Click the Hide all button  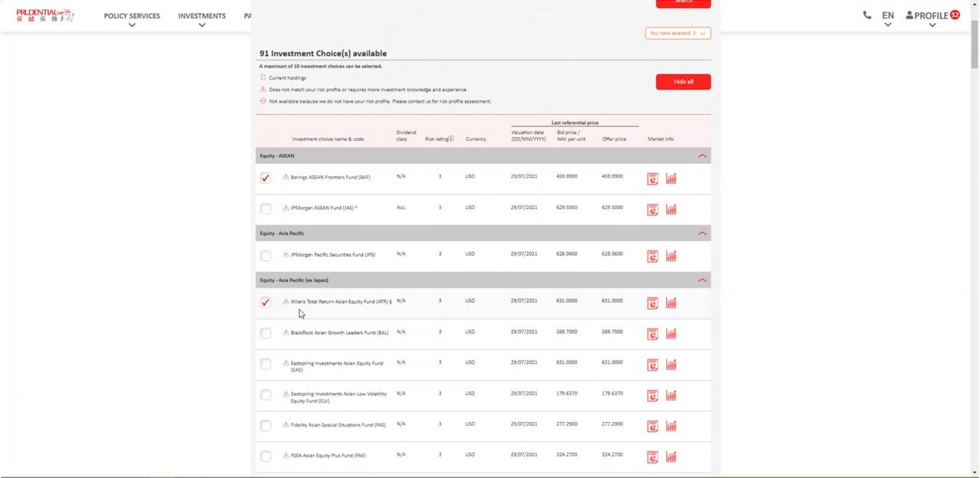683,82
